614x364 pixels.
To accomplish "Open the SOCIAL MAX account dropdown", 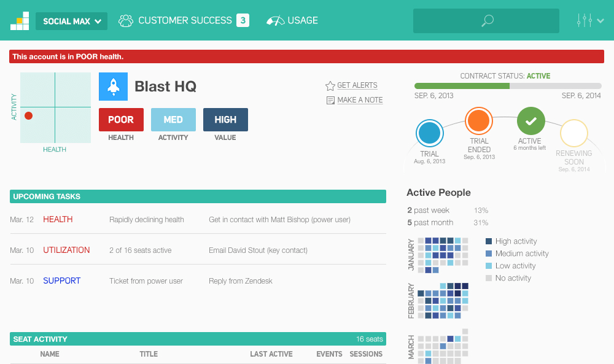I will (x=71, y=21).
